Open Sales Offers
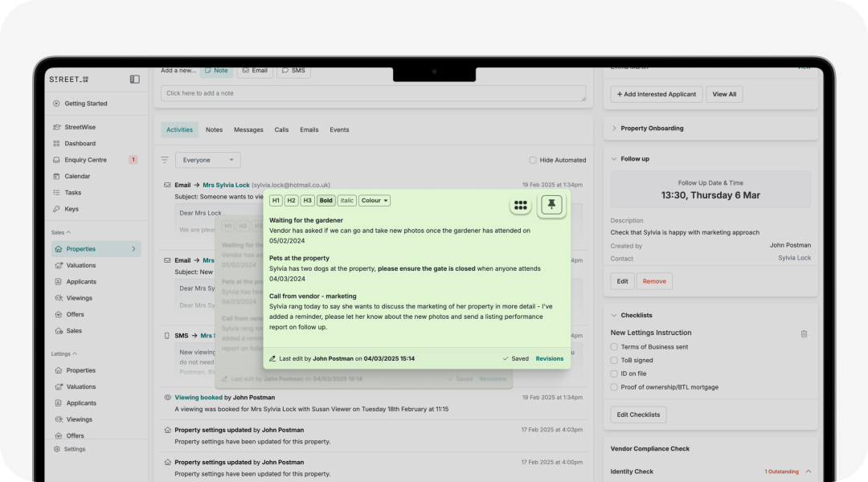 point(75,314)
